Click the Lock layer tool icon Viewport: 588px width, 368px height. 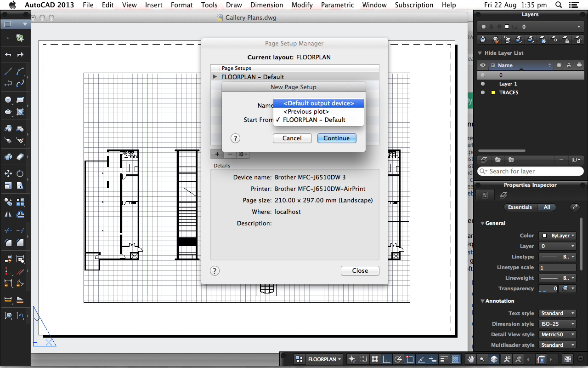(x=566, y=40)
